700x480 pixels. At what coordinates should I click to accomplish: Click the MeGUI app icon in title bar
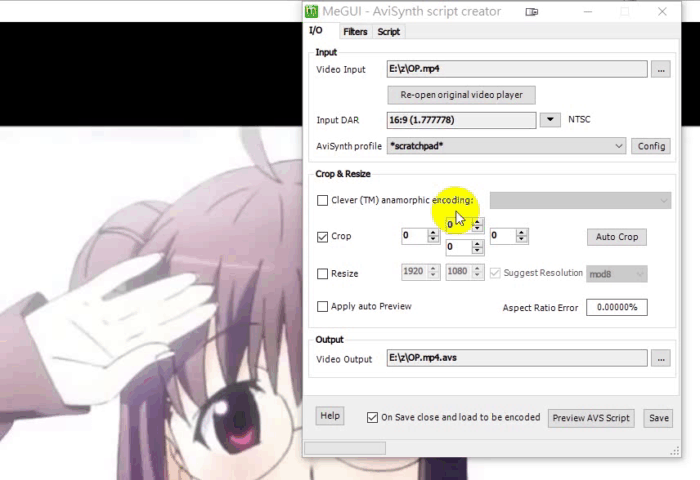click(x=311, y=11)
